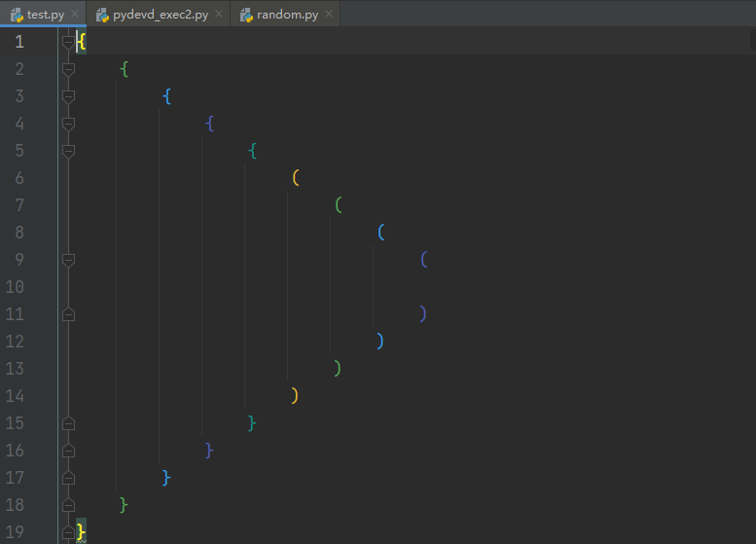This screenshot has width=756, height=544.
Task: Click the yellow closing parenthesis on line 14
Action: point(295,396)
